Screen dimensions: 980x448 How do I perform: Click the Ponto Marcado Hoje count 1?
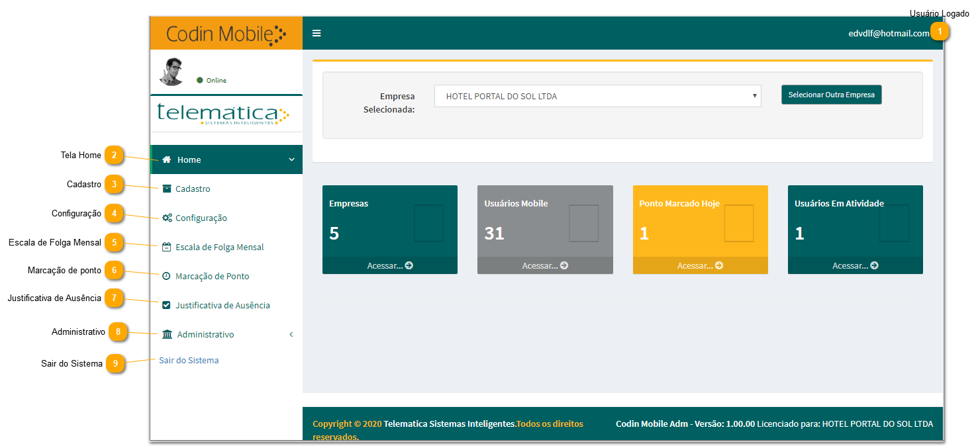[644, 234]
